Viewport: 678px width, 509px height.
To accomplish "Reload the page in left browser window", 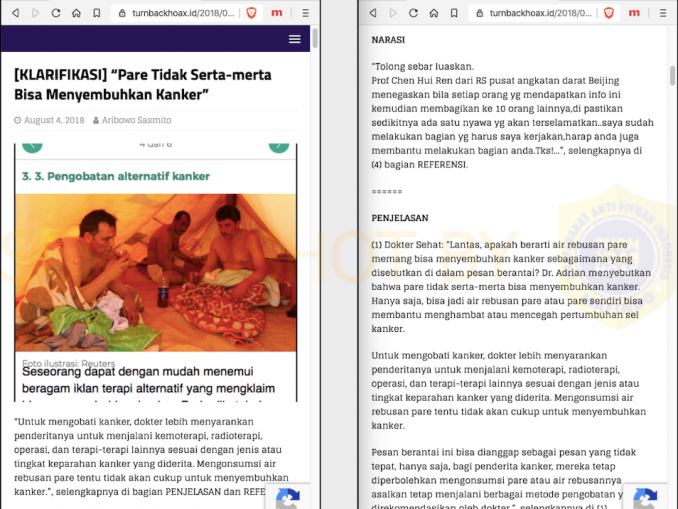I will 56,13.
